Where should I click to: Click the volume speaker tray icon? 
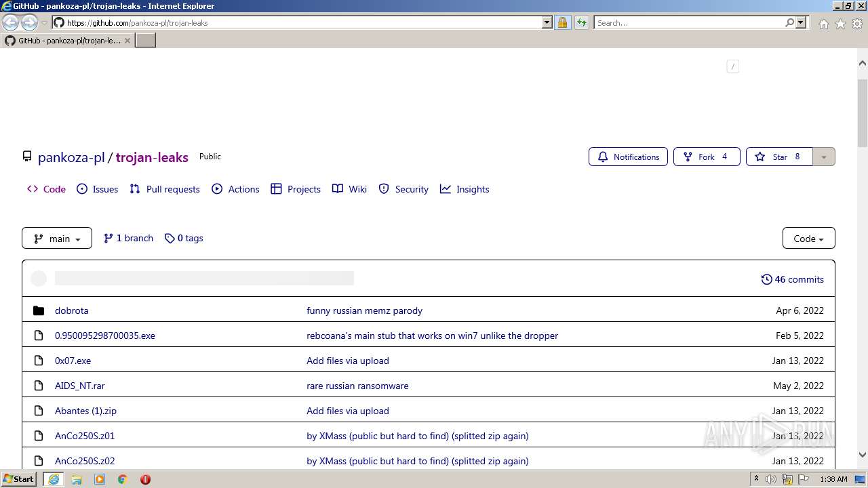[771, 479]
